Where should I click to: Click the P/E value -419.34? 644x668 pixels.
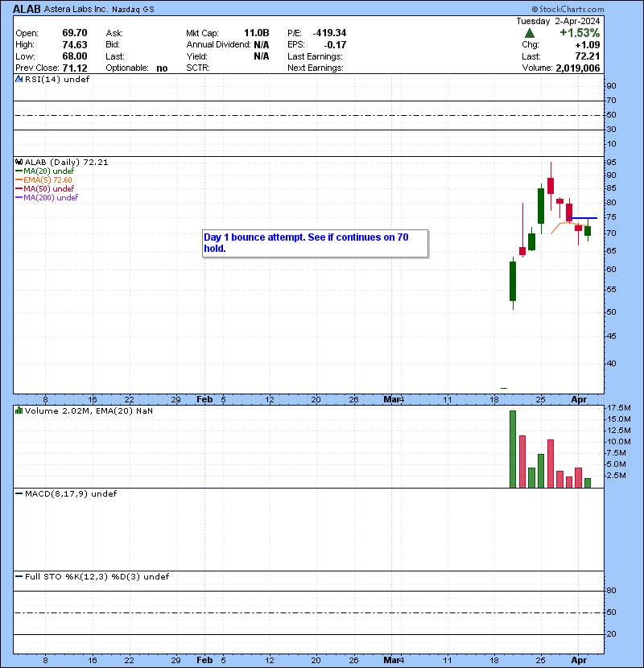coord(329,33)
